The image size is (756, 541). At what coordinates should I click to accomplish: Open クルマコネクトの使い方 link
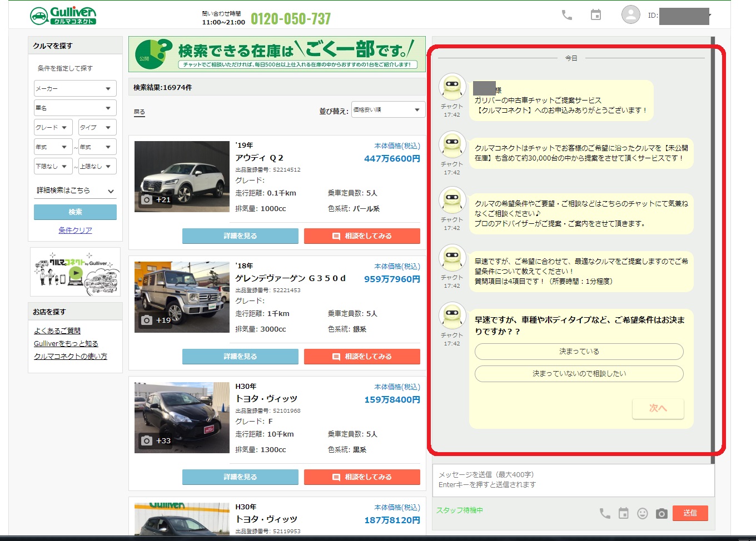click(71, 356)
